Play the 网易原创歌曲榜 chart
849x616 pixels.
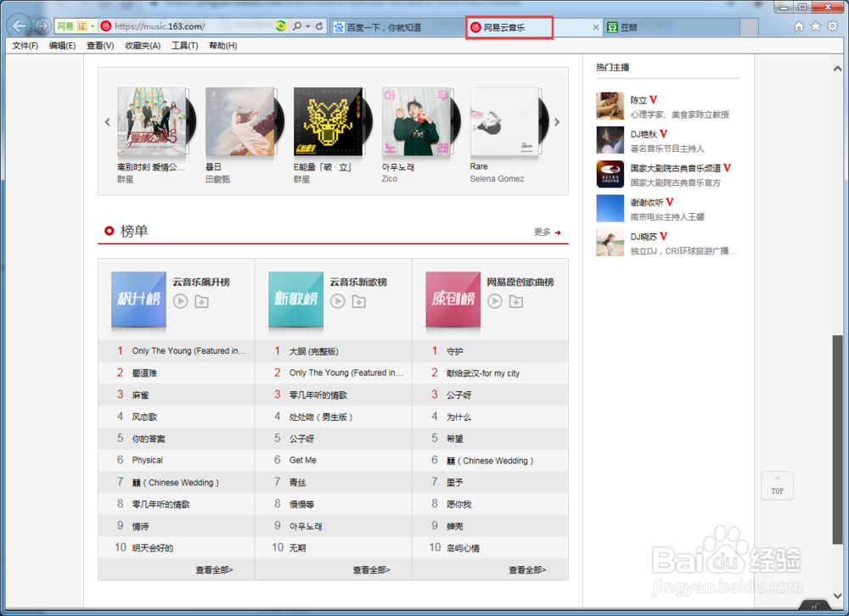coord(495,301)
